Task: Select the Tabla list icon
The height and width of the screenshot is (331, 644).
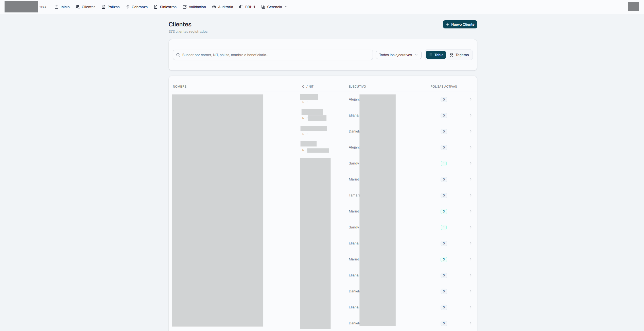Action: coord(430,55)
